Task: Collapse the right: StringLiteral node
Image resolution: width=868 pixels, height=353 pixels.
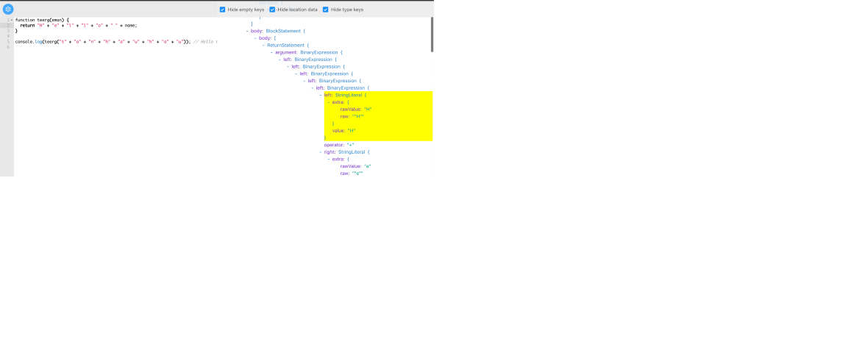Action: (321, 151)
